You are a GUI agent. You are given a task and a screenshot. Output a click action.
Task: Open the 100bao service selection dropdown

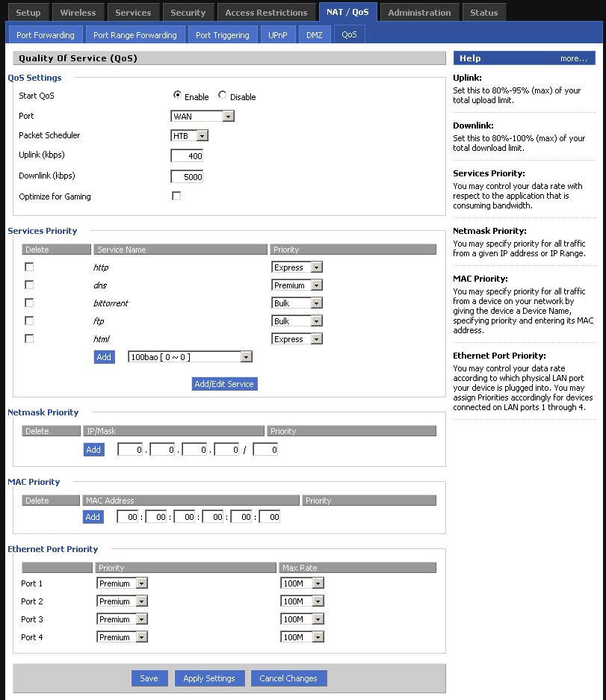click(x=191, y=356)
